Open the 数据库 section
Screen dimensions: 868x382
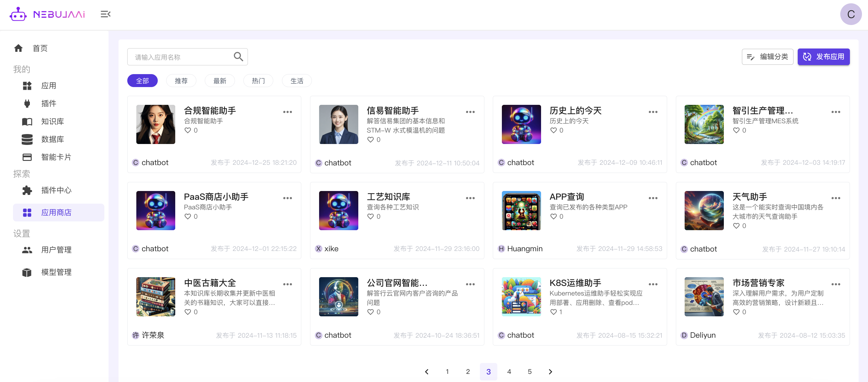coord(52,139)
